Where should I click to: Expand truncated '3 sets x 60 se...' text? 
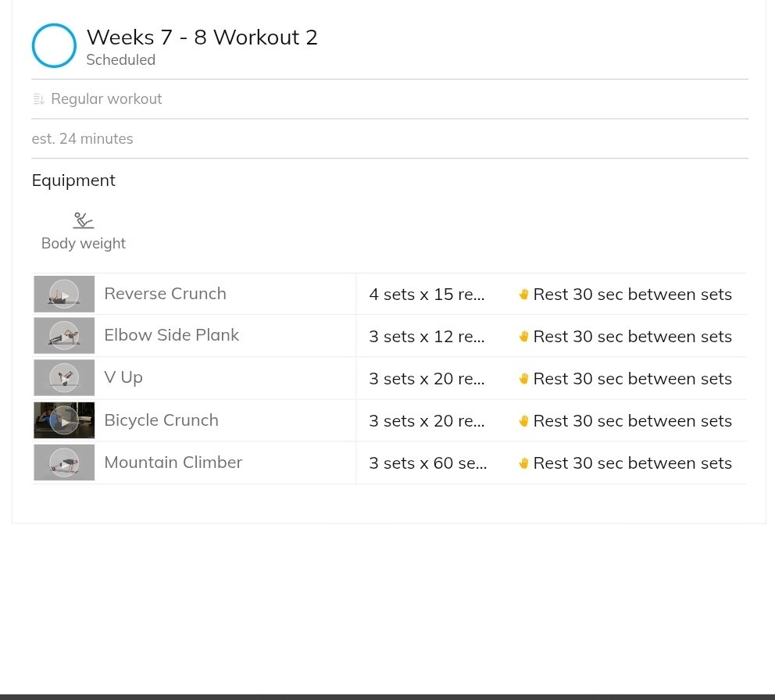coord(427,463)
